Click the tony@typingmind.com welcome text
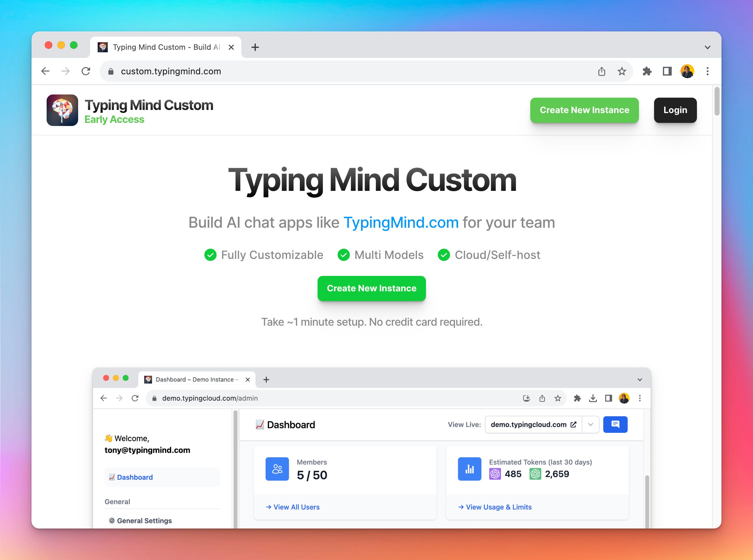 point(147,450)
